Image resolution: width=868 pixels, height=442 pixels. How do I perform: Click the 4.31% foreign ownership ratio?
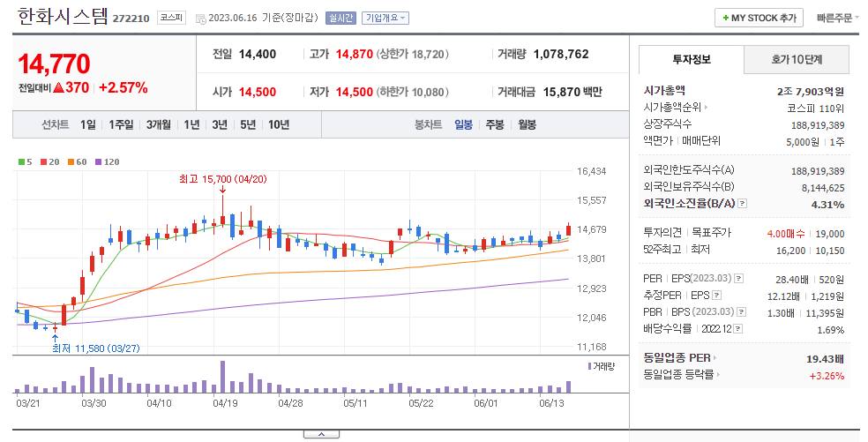(x=827, y=205)
